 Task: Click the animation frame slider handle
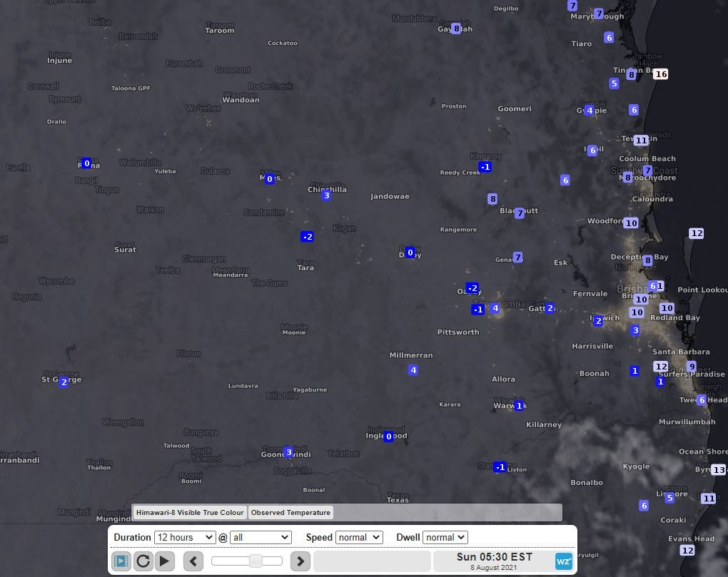pyautogui.click(x=254, y=561)
